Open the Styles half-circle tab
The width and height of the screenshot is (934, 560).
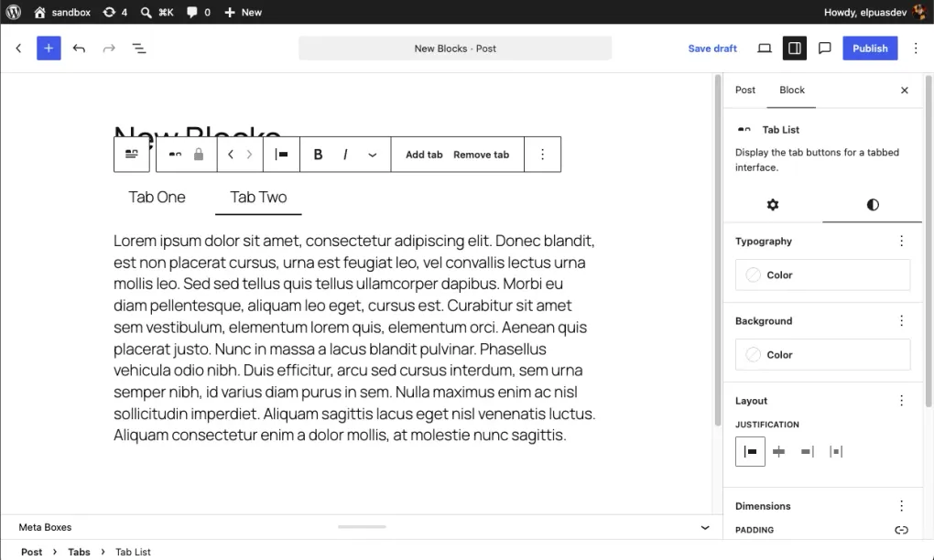tap(873, 205)
